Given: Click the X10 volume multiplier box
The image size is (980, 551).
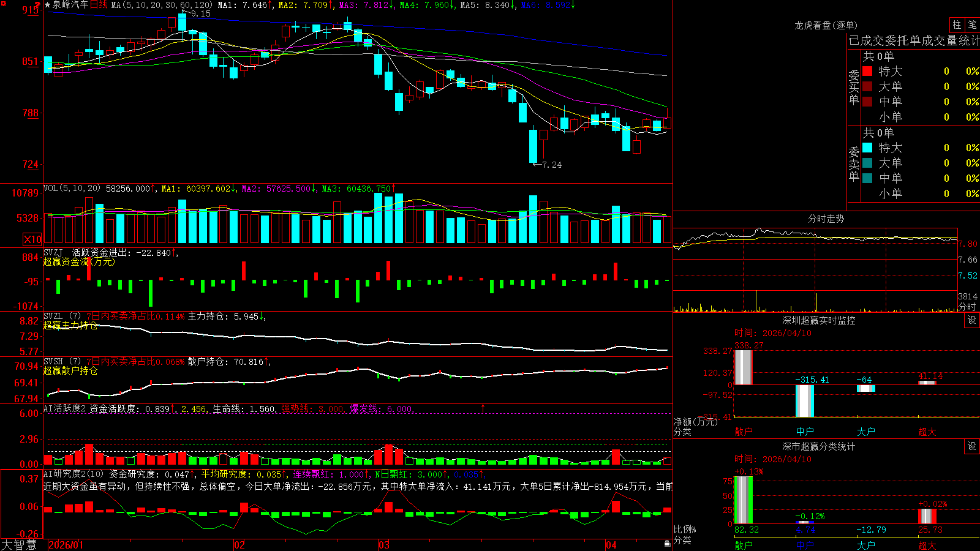Looking at the screenshot, I should pos(32,239).
